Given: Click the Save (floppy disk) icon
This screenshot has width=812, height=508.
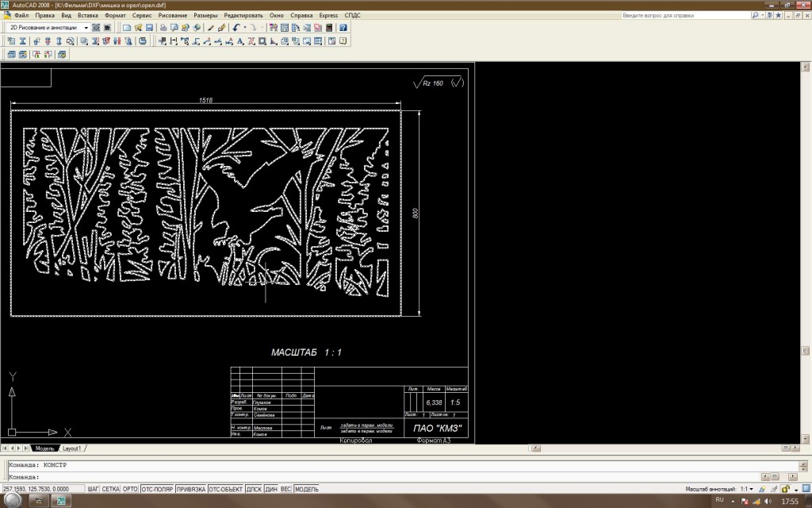Looking at the screenshot, I should 149,28.
